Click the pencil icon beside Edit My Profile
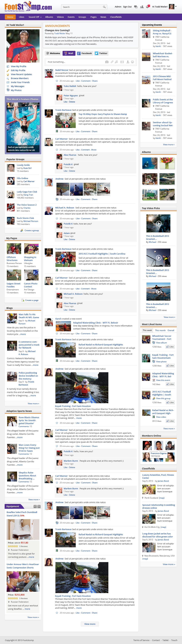Image resolution: width=182 pixels, height=644 pixels. pyautogui.click(x=8, y=70)
